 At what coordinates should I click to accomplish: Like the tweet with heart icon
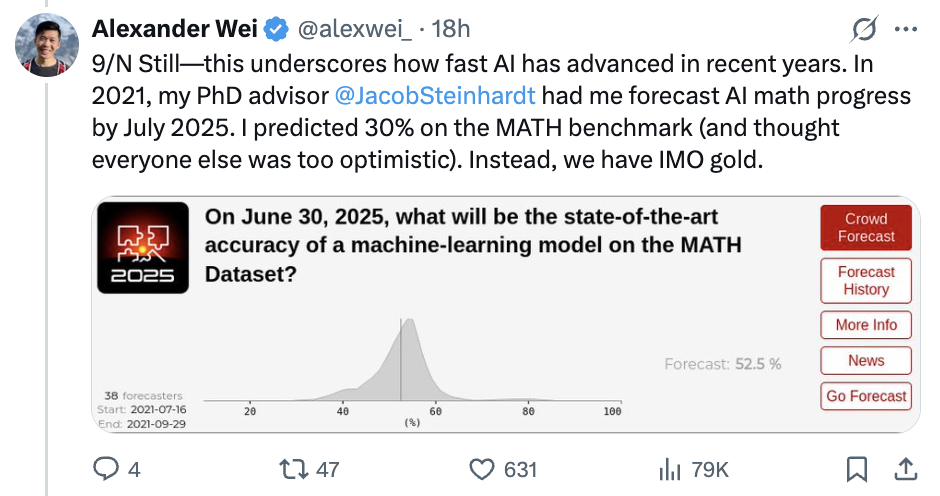point(484,468)
